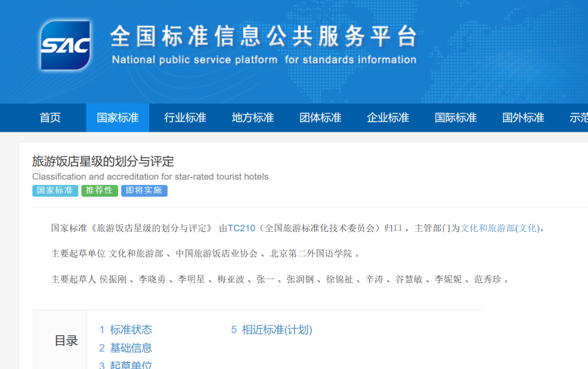
Task: Follow the 文化和旅游部(文化) department link
Action: tap(500, 228)
